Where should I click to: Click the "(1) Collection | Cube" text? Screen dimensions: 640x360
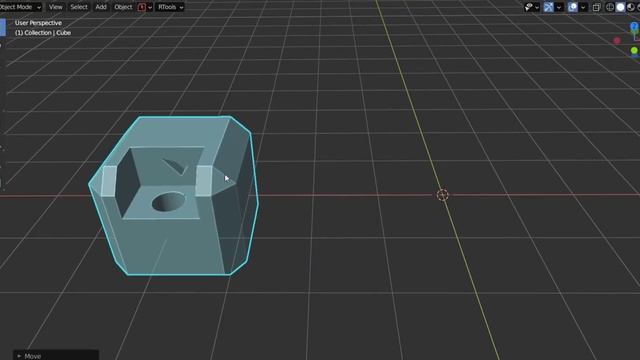click(43, 33)
